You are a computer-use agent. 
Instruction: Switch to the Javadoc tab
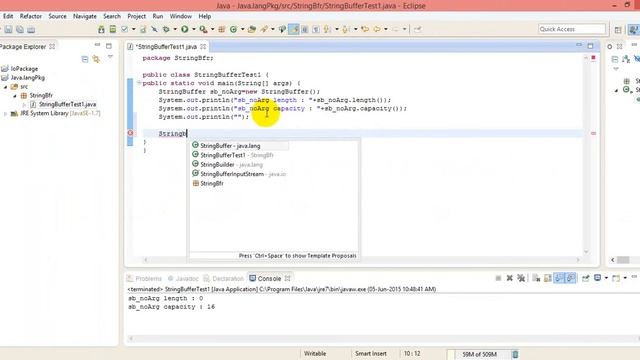pyautogui.click(x=183, y=278)
